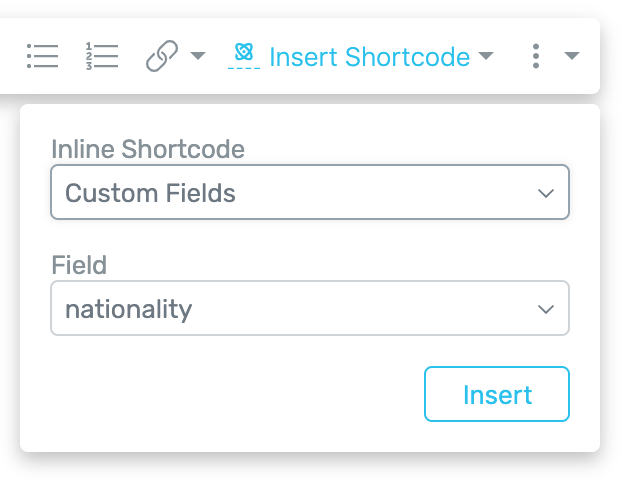
Task: Click the atom shortcode icon
Action: point(244,52)
